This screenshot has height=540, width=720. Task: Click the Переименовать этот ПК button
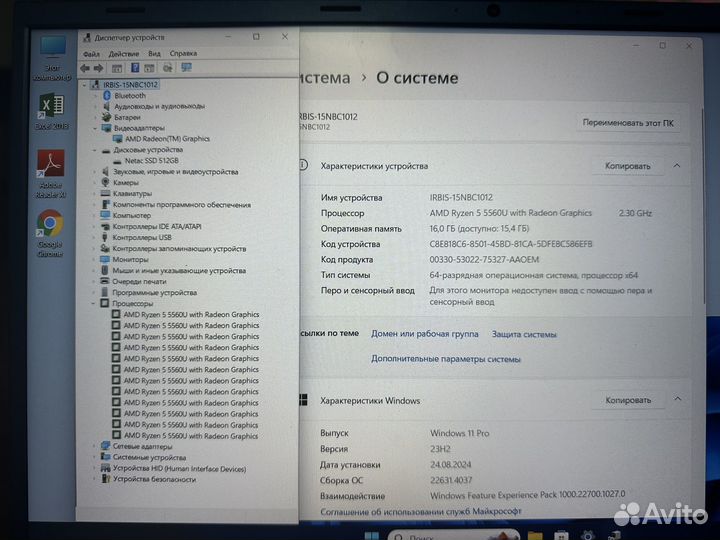[x=627, y=123]
